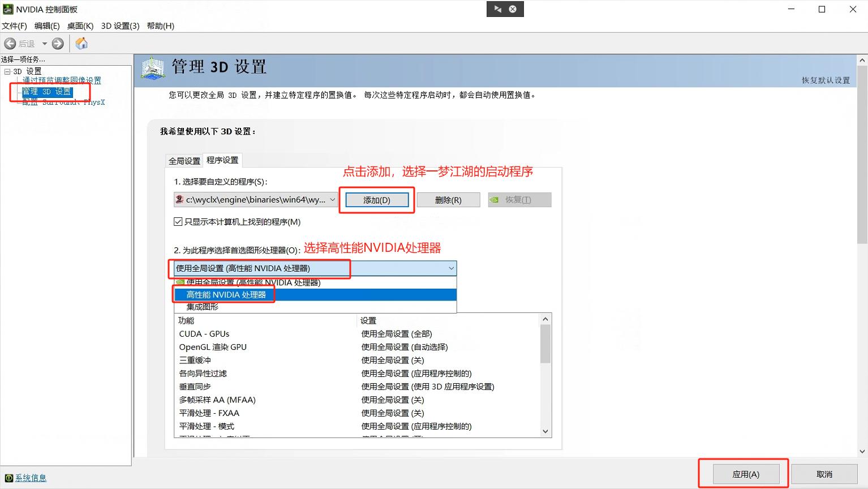Choose 高性能 NVIDIA 处理器 option
The image size is (868, 489).
pos(315,294)
